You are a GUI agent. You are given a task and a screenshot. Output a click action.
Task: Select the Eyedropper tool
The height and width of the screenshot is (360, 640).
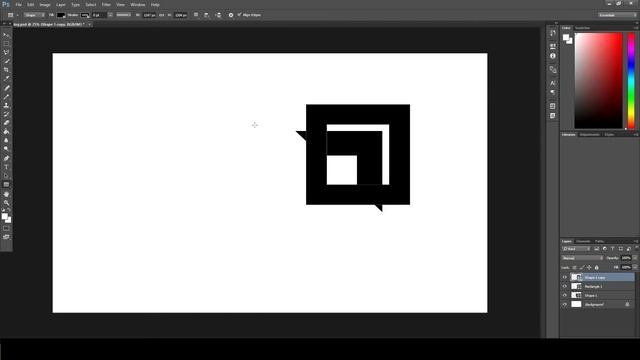click(x=6, y=79)
